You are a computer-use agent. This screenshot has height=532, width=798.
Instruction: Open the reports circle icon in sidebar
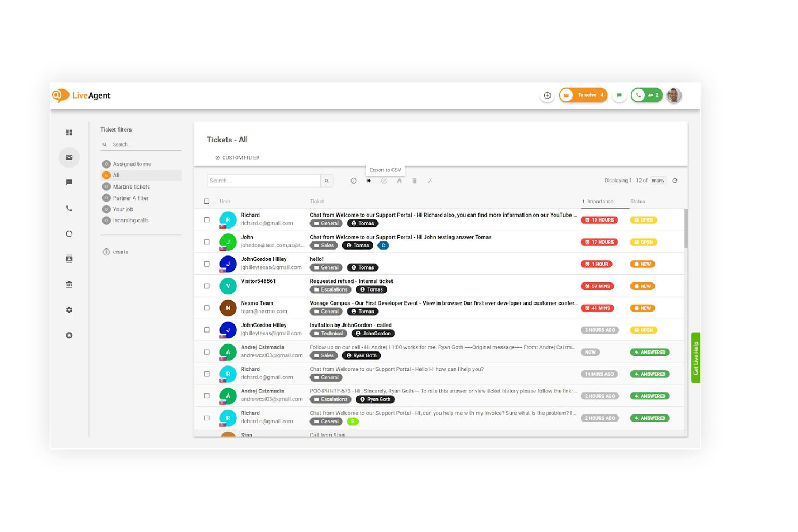tap(69, 234)
